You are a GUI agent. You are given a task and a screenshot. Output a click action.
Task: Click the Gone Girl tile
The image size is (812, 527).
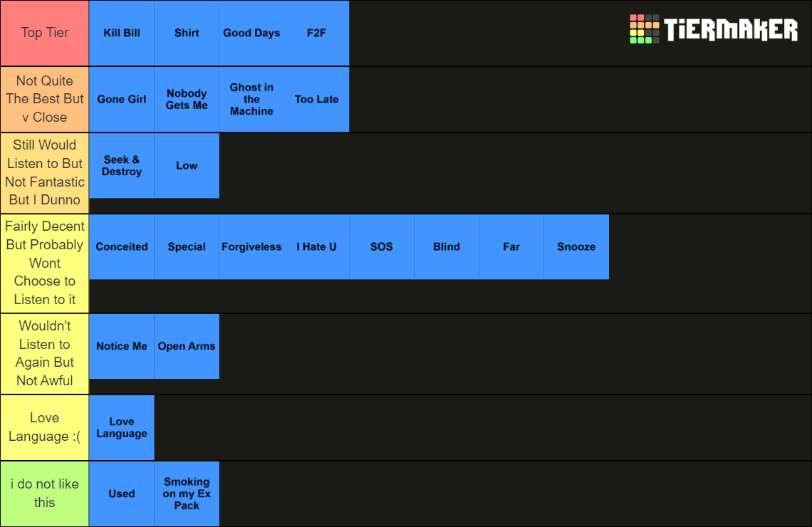point(121,100)
